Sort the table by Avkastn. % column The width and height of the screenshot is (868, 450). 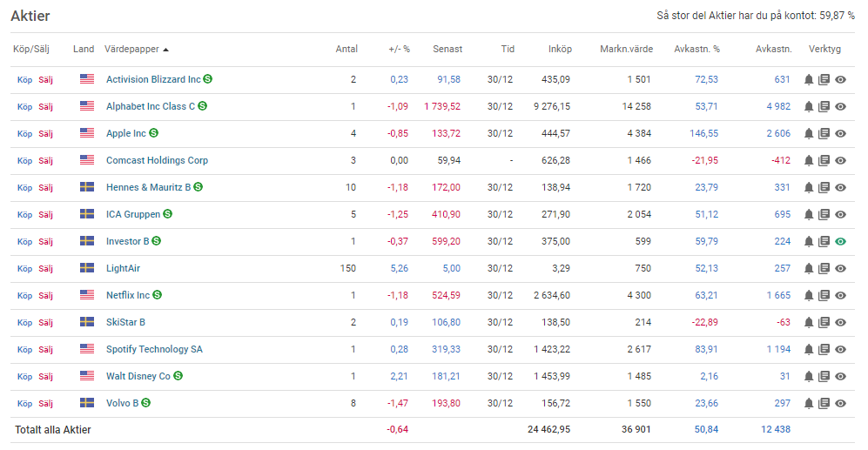(697, 49)
